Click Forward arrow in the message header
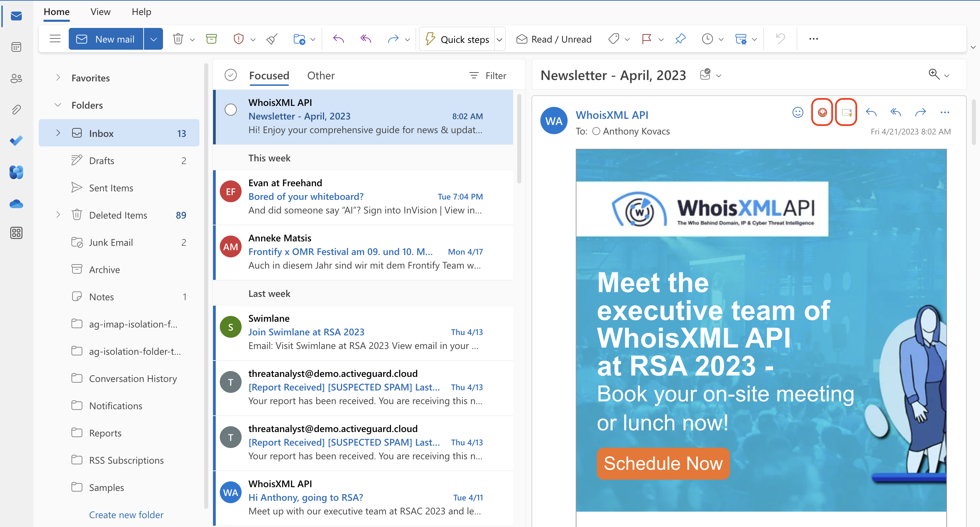The height and width of the screenshot is (527, 980). pos(920,112)
